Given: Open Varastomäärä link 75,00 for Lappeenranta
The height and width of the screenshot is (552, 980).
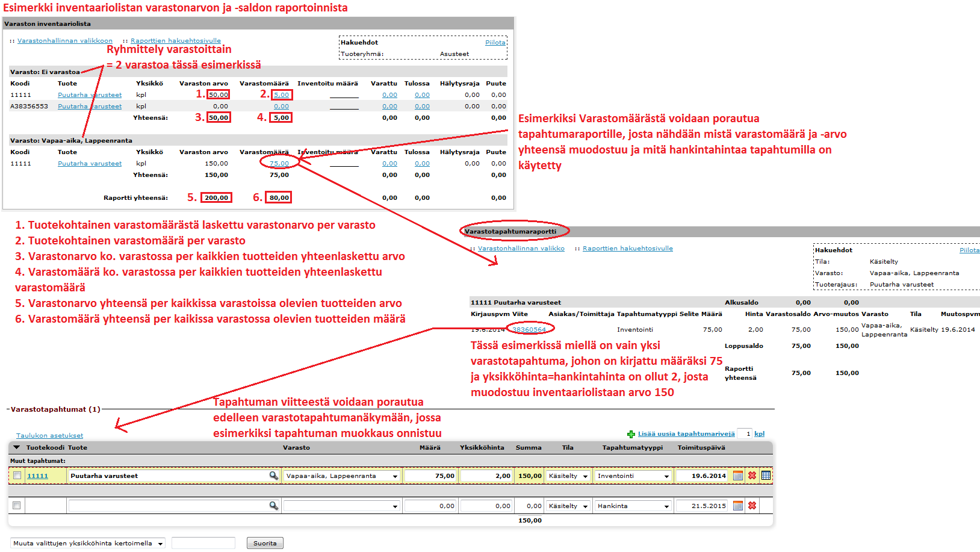Looking at the screenshot, I should coord(279,163).
